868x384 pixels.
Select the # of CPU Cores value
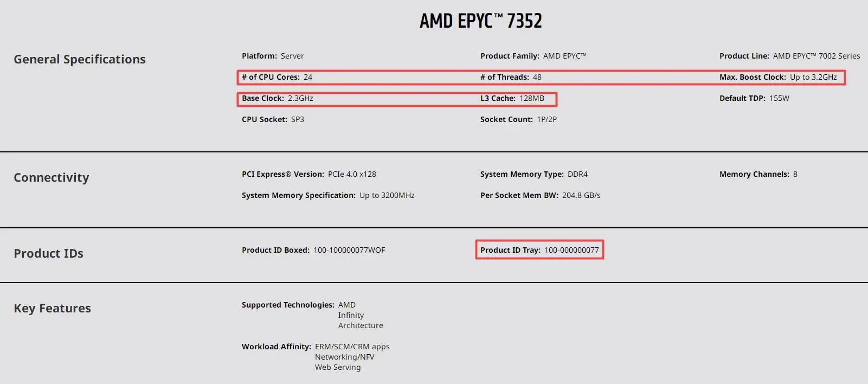click(x=307, y=77)
